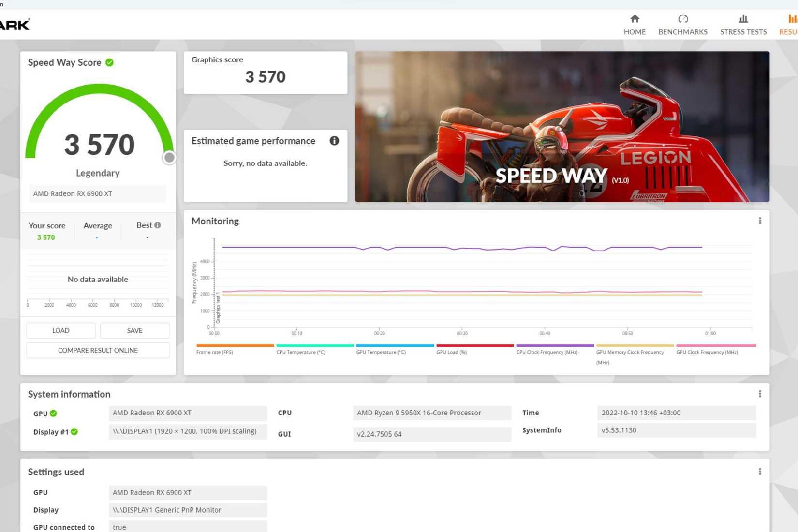Open Stress Tests using the chart icon
798x532 pixels.
coord(743,19)
